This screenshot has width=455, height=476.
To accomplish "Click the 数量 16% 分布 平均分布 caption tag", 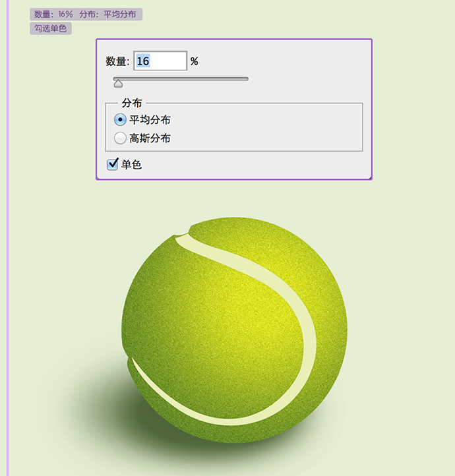I will (x=86, y=15).
